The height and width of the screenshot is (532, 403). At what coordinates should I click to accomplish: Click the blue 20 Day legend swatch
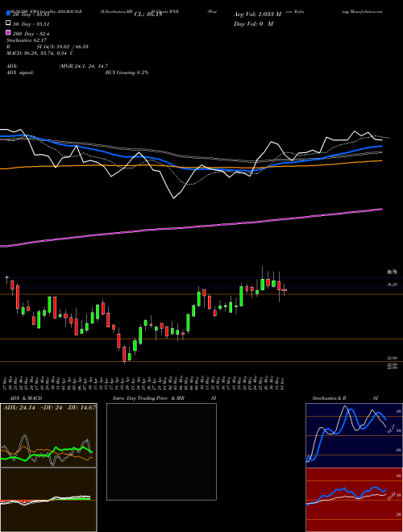pyautogui.click(x=8, y=14)
